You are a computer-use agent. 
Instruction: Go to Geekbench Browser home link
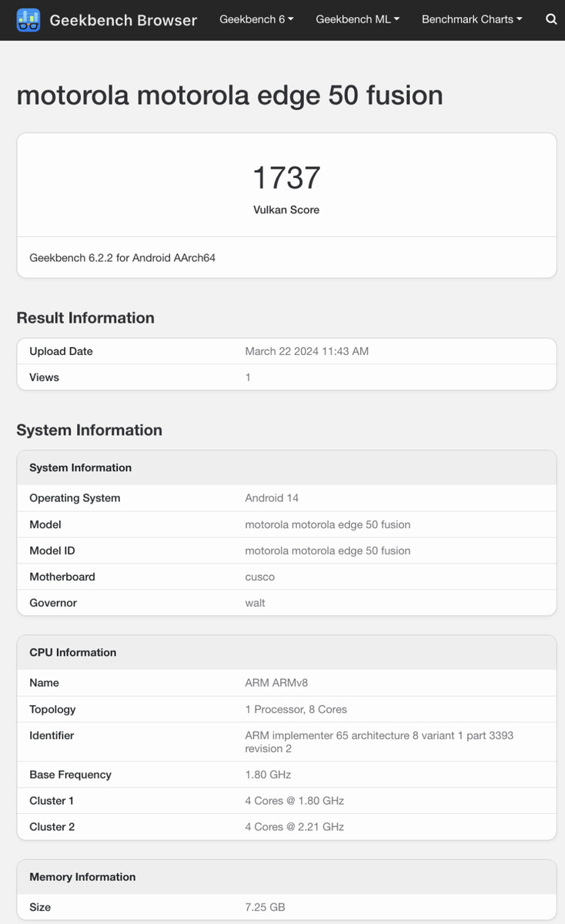pyautogui.click(x=123, y=20)
